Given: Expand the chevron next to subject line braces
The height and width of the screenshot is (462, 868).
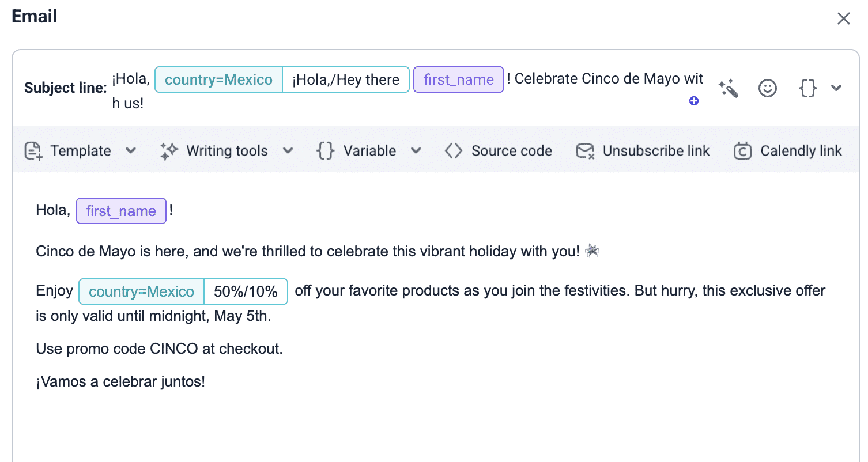Looking at the screenshot, I should (836, 88).
